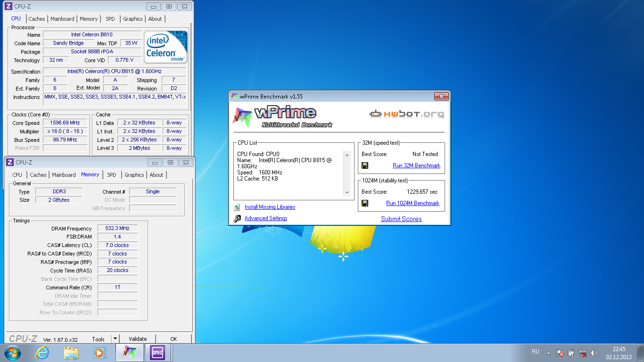The width and height of the screenshot is (644, 362).
Task: Open Windows Media Player taskbar icon
Action: [100, 353]
